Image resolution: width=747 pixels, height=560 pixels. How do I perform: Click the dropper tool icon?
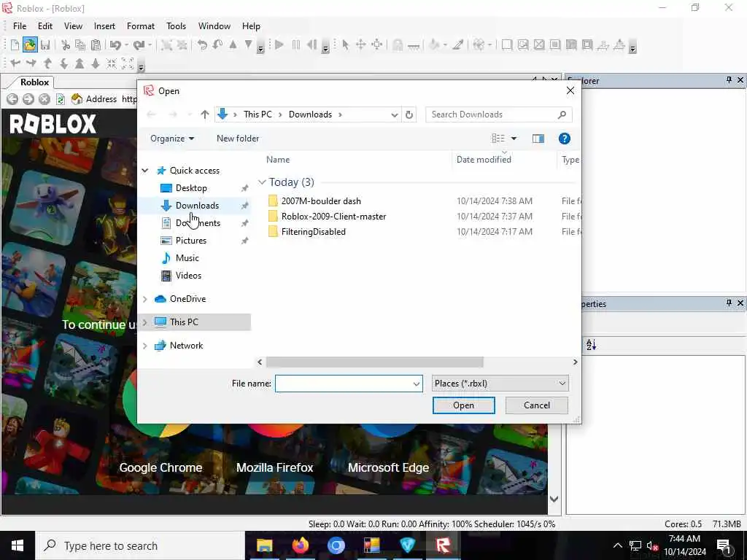click(458, 45)
